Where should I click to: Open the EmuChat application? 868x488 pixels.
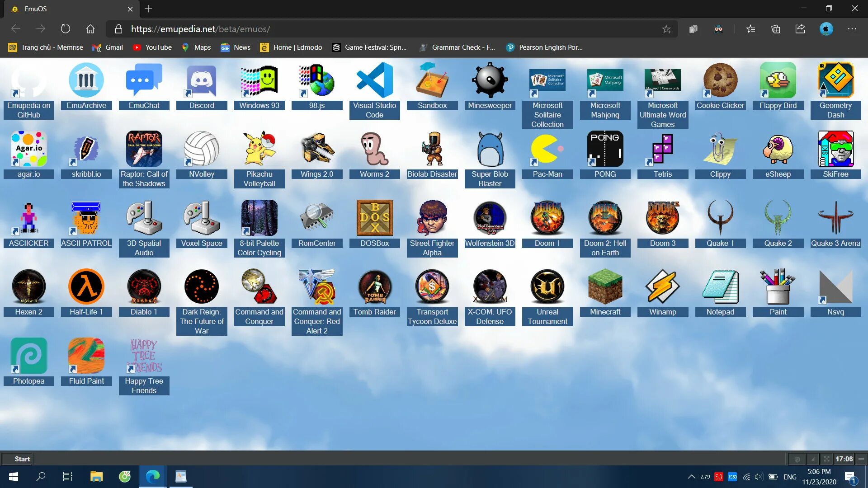click(x=144, y=86)
